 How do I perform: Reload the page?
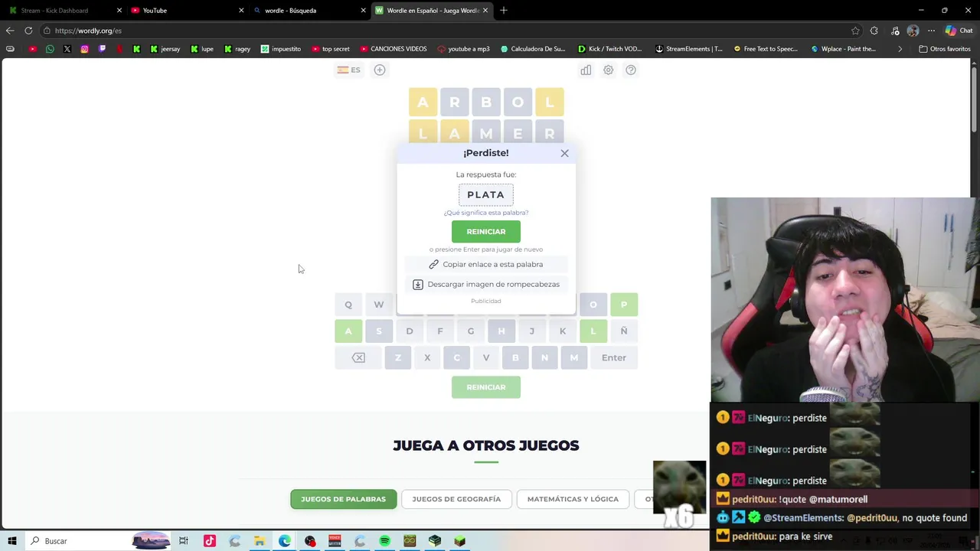[28, 31]
